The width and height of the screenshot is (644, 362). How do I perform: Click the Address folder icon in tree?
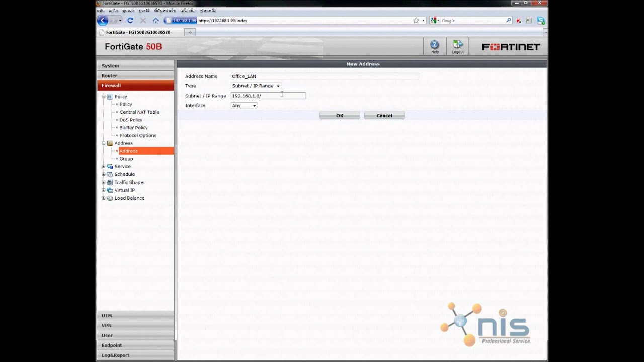click(110, 143)
